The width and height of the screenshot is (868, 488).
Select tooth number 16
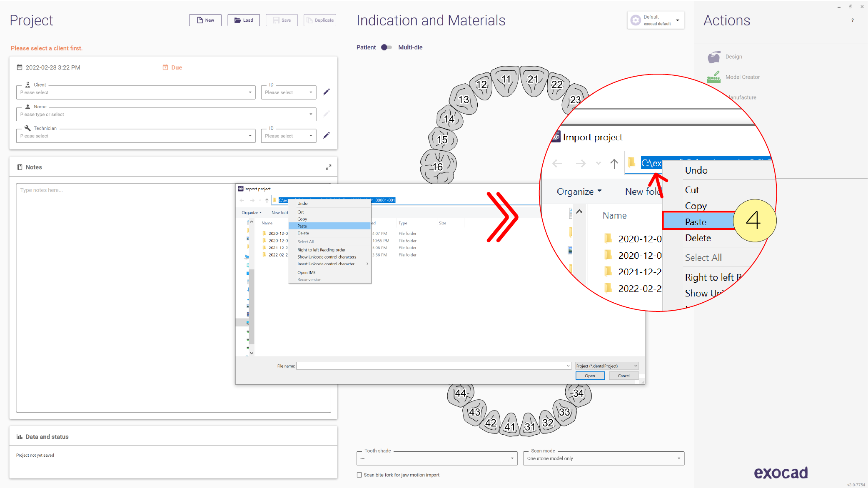pyautogui.click(x=438, y=167)
